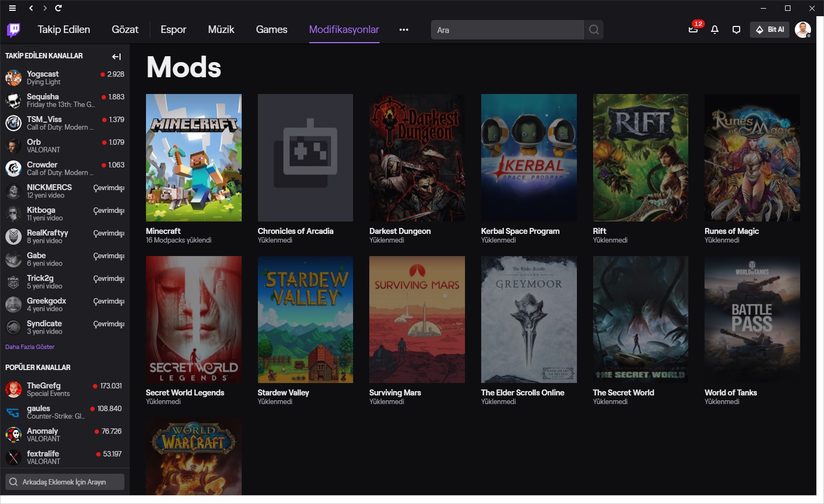The image size is (824, 504).
Task: Click the Minecraft title link
Action: click(x=163, y=231)
